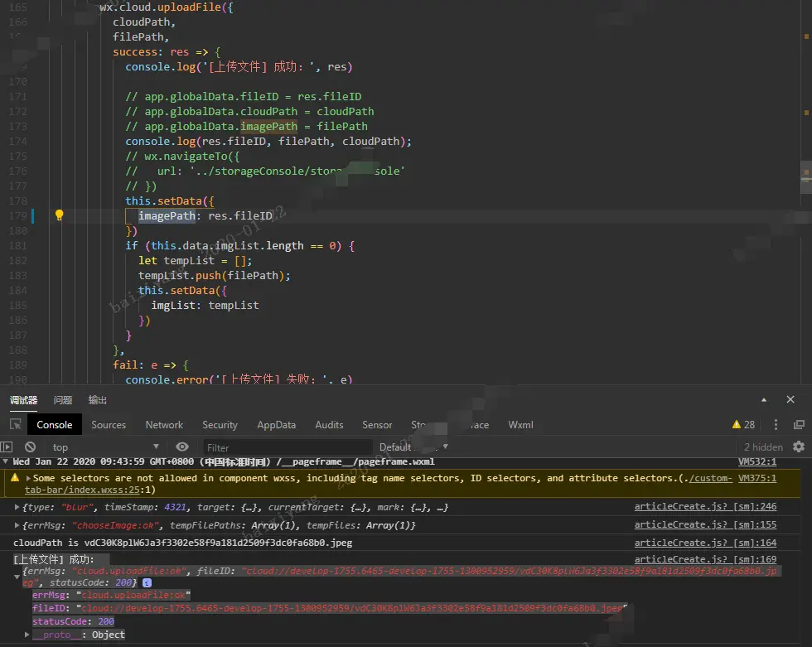Open the Network tab
Image resolution: width=812 pixels, height=647 pixels.
[164, 424]
